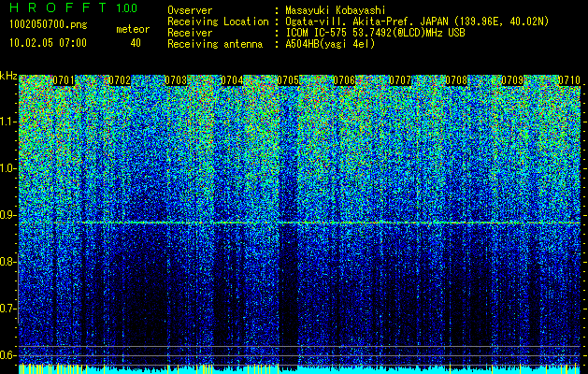
Task: Click the A504HB(yagi 4el) antenna text
Action: click(330, 44)
